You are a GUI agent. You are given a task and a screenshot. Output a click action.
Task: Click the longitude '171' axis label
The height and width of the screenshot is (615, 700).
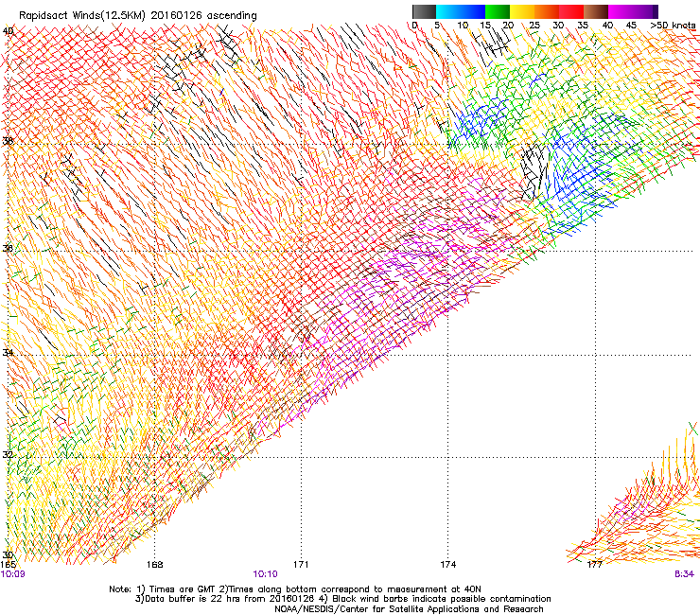(x=301, y=565)
